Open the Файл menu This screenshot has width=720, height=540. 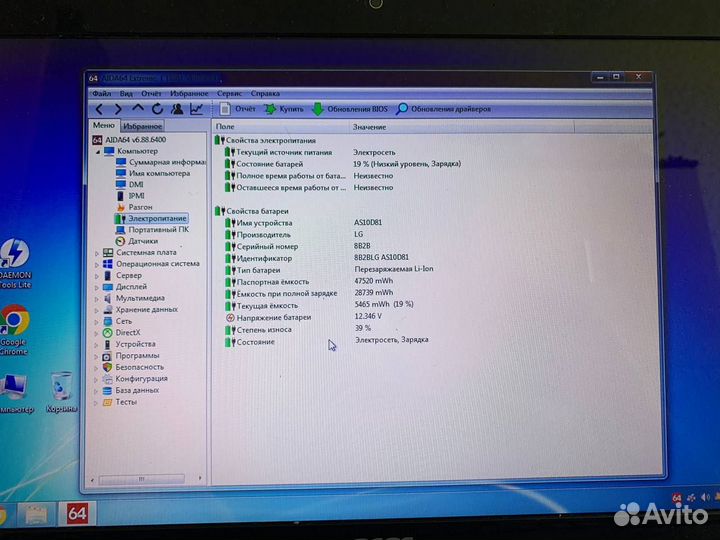(x=101, y=94)
